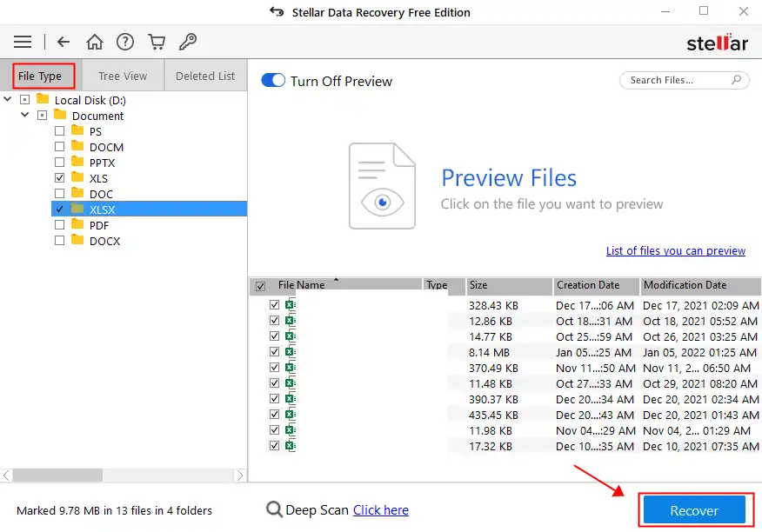Uncheck the 328.43 KB file checkbox

point(274,304)
